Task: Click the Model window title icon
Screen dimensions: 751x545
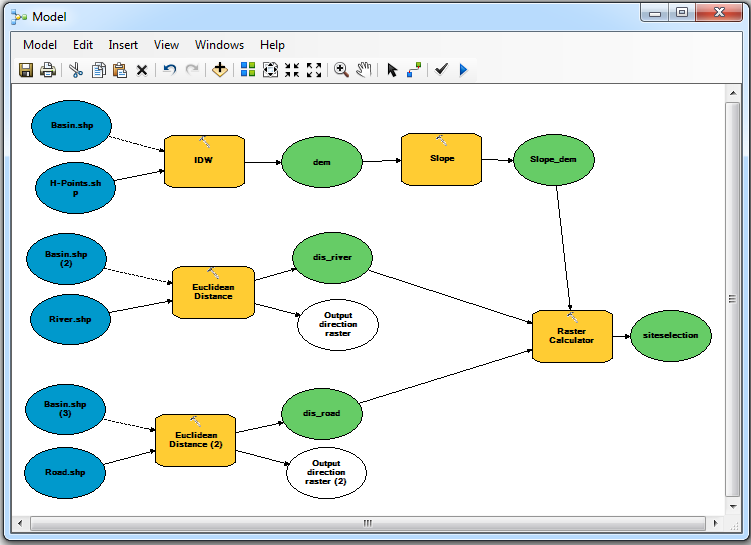Action: [19, 17]
